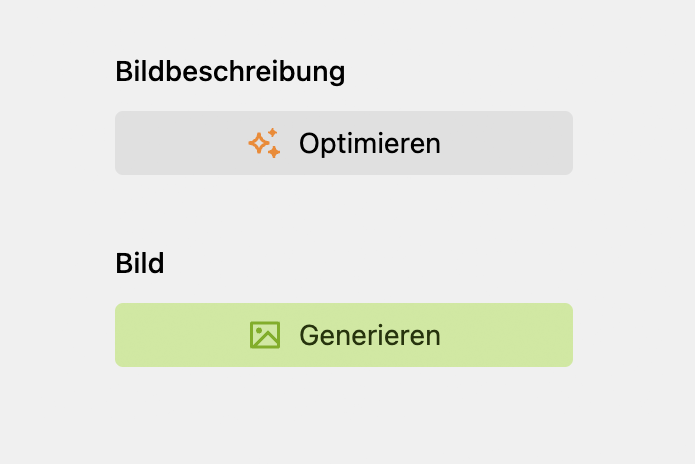This screenshot has width=695, height=464.
Task: Click the orange sparkle icon
Action: 264,143
